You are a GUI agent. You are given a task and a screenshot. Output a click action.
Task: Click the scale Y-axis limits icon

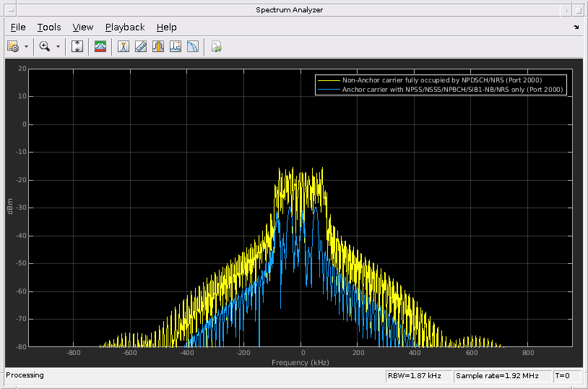pyautogui.click(x=78, y=46)
